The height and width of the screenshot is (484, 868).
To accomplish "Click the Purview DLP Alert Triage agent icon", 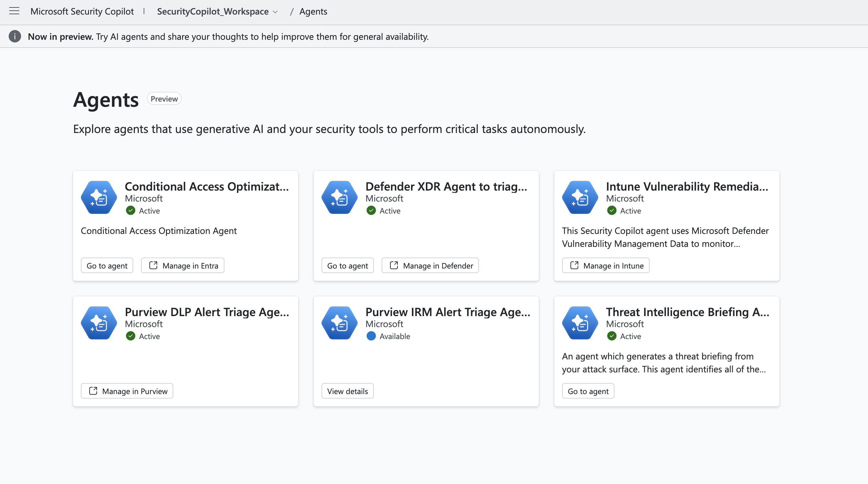I will pyautogui.click(x=99, y=323).
